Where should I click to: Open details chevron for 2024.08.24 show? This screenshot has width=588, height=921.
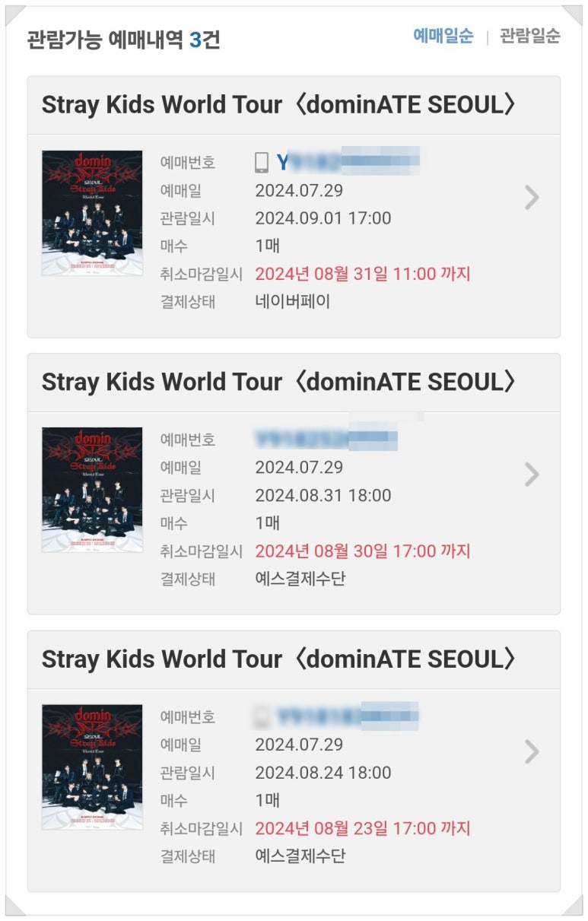(x=532, y=752)
